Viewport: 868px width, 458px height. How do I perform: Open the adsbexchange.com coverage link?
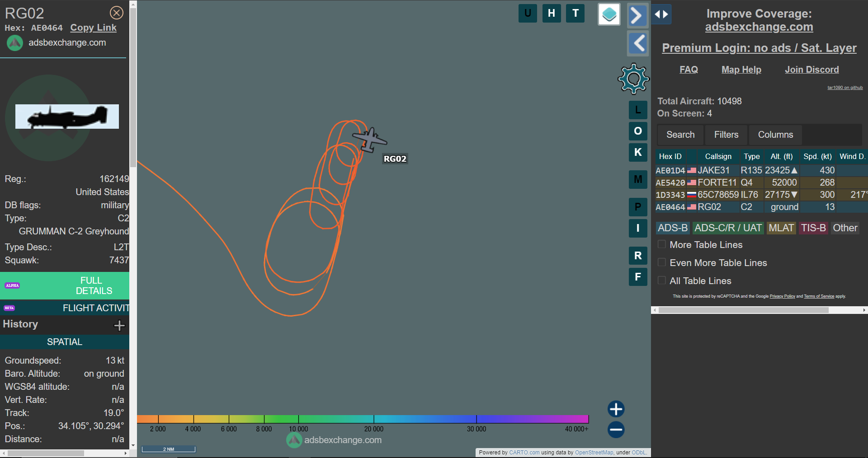pyautogui.click(x=759, y=27)
